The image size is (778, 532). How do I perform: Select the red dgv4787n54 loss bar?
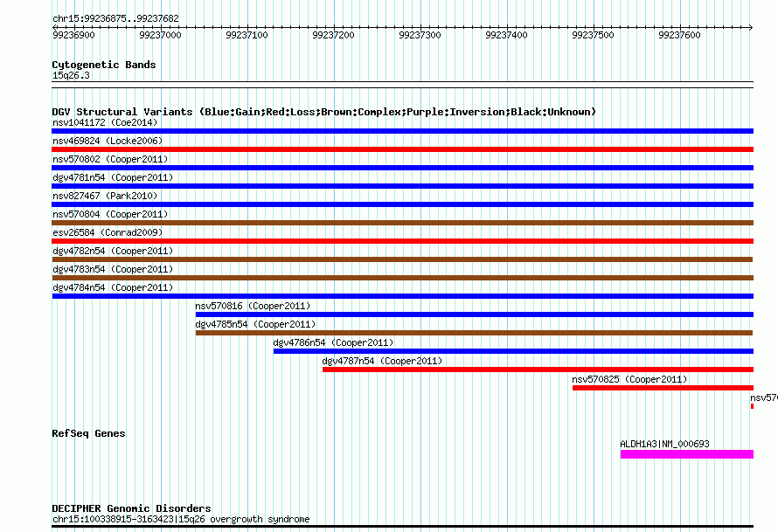(538, 370)
